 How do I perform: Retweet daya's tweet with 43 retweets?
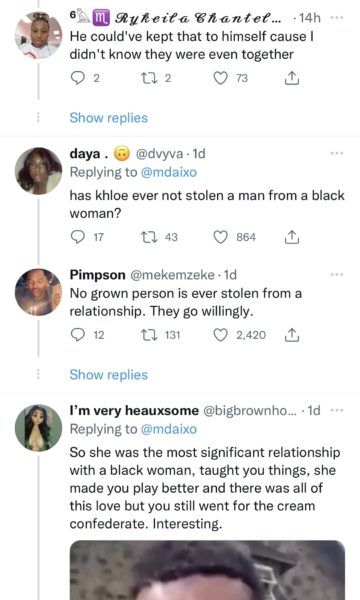click(148, 237)
